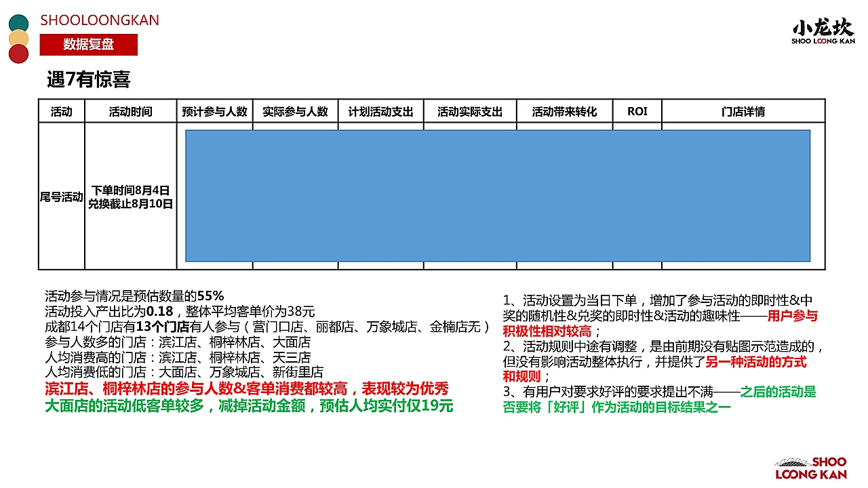The height and width of the screenshot is (488, 868).
Task: Select the 尾号活动 table cell
Action: tap(62, 197)
